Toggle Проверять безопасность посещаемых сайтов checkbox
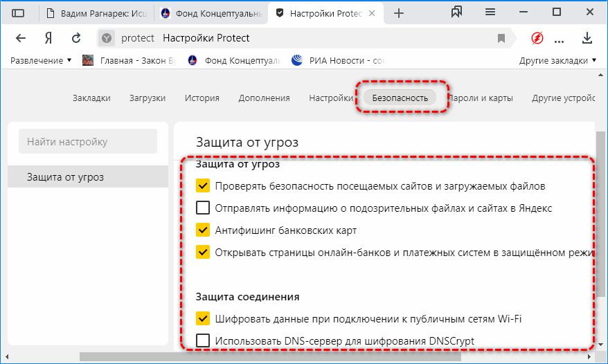The image size is (608, 364). pos(203,185)
